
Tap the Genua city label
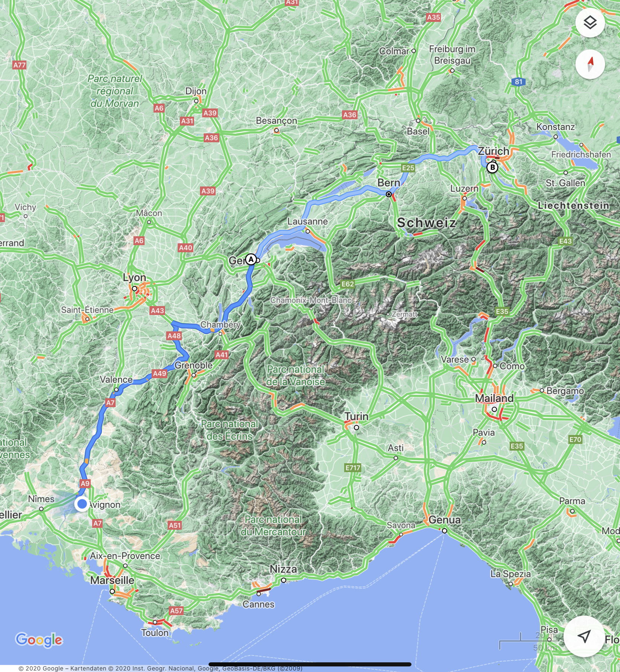pyautogui.click(x=445, y=520)
